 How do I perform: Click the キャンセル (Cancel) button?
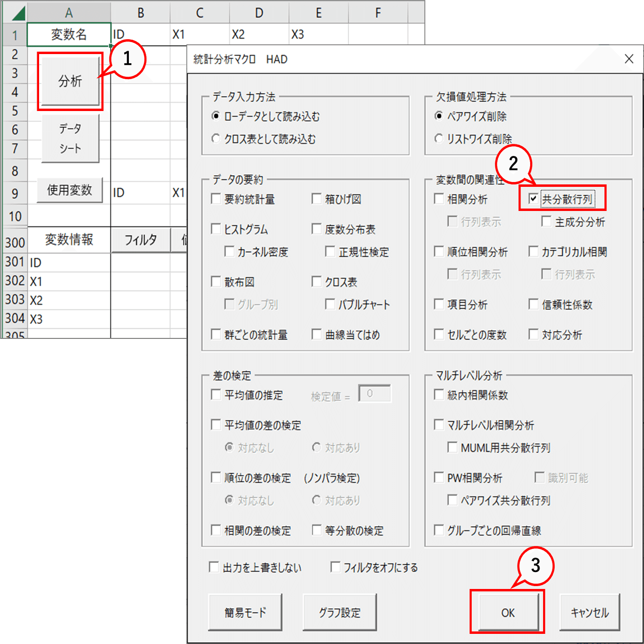click(589, 612)
